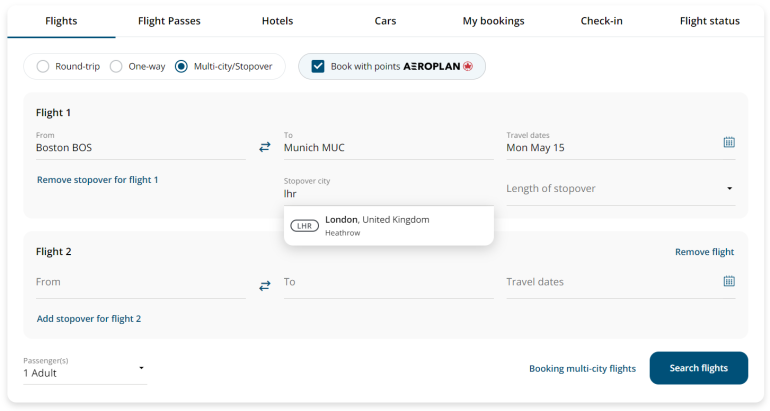Choose London, United Kingdom Heathrow suggestion
This screenshot has height=411, width=770.
click(388, 226)
